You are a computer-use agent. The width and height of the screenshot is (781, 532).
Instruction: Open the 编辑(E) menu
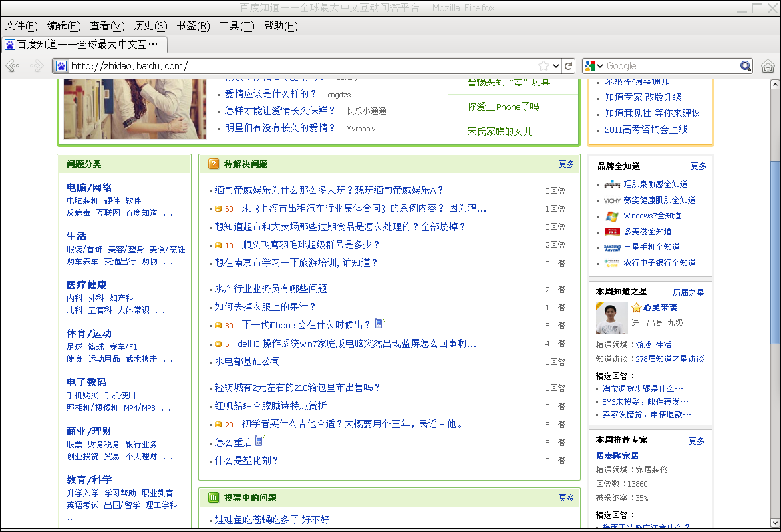tap(63, 26)
